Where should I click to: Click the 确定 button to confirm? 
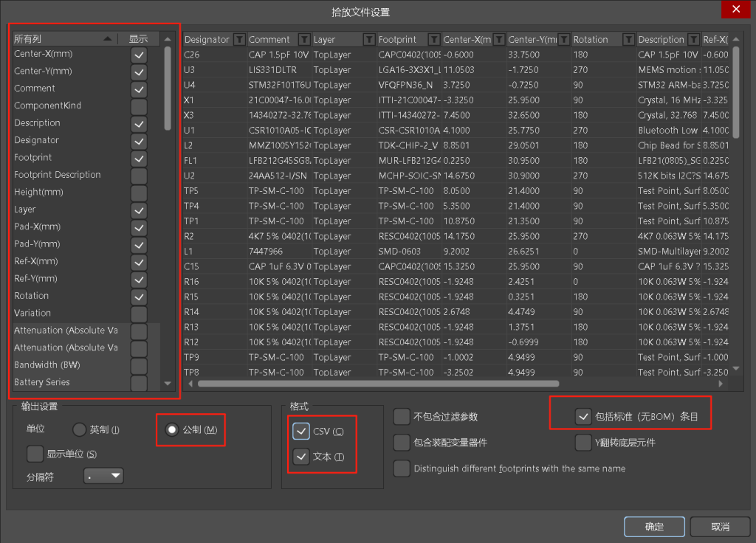[654, 527]
